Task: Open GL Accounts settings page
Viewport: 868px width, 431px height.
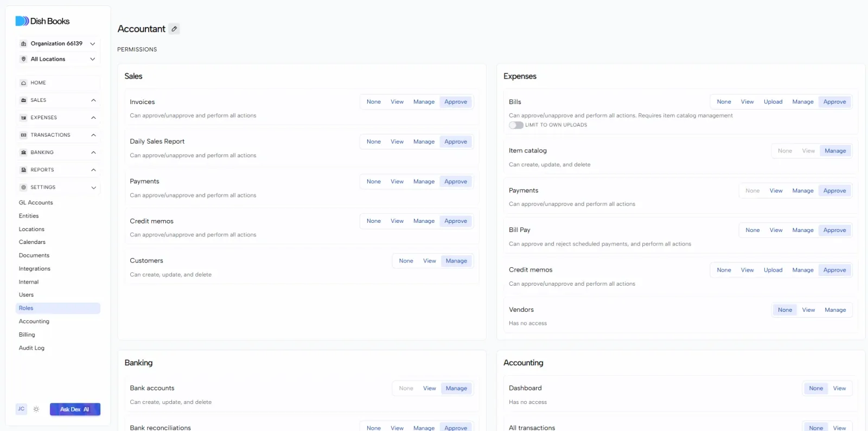Action: coord(36,203)
